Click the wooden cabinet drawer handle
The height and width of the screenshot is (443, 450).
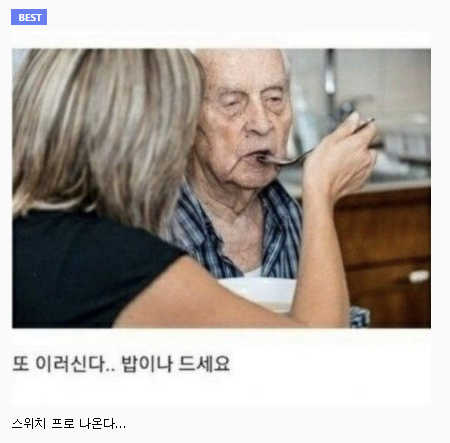(x=419, y=276)
